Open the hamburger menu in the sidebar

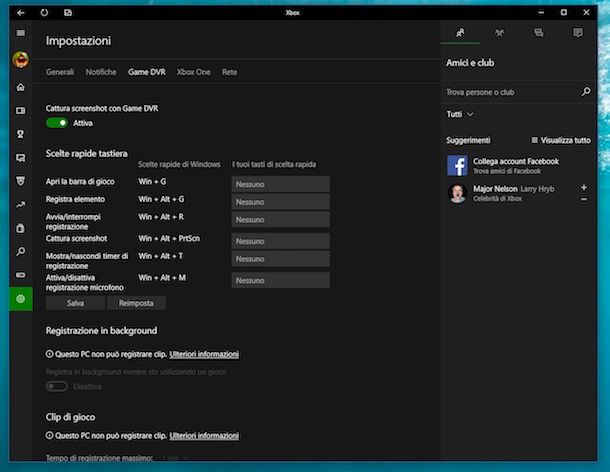[21, 33]
